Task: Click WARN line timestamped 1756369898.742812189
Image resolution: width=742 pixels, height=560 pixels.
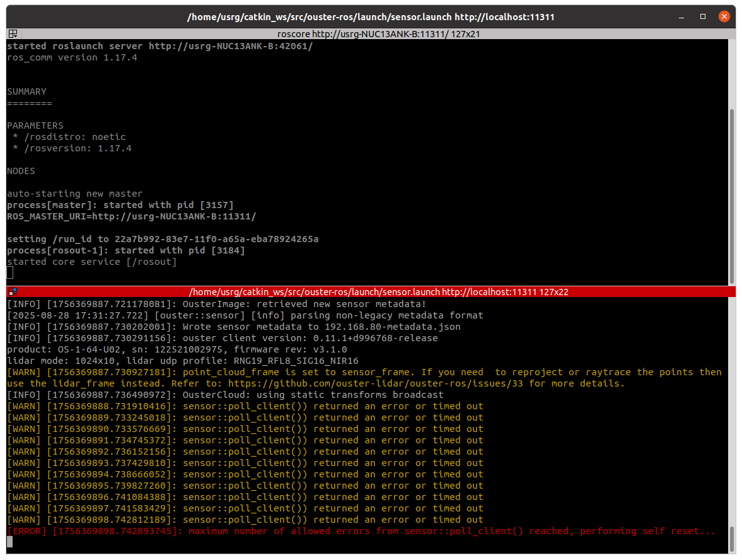Action: click(245, 520)
